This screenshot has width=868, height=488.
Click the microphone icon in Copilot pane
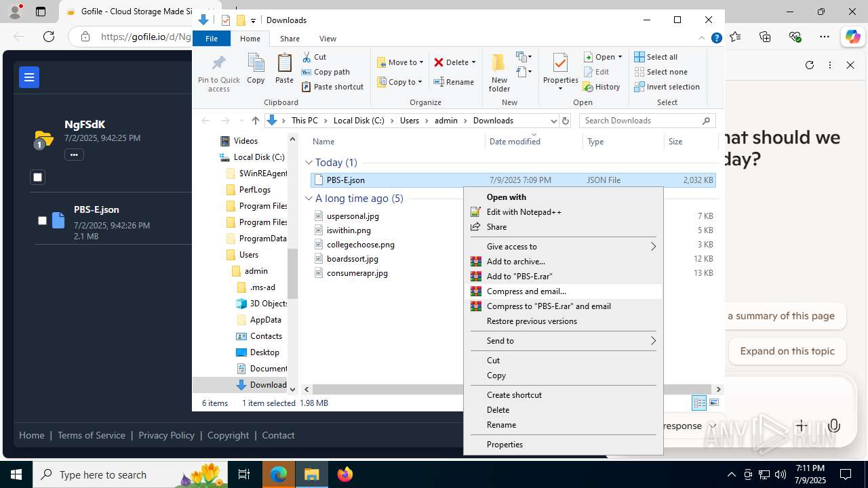pos(834,426)
